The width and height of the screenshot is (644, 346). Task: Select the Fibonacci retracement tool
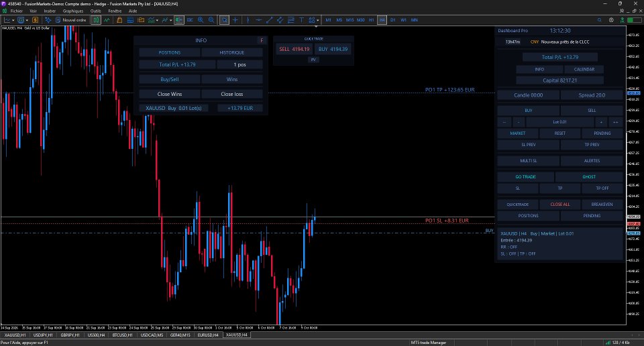coord(290,19)
